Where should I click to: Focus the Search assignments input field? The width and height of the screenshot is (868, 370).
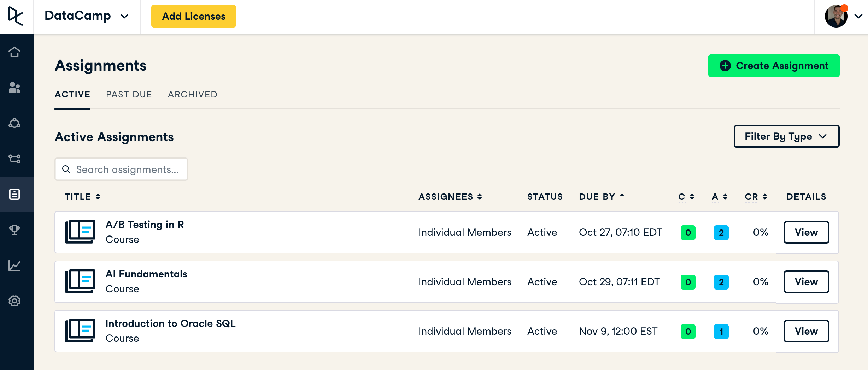pos(127,169)
